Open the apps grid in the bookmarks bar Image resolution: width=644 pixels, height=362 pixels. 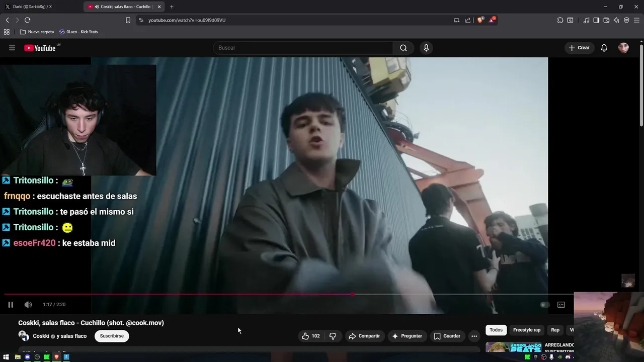7,32
